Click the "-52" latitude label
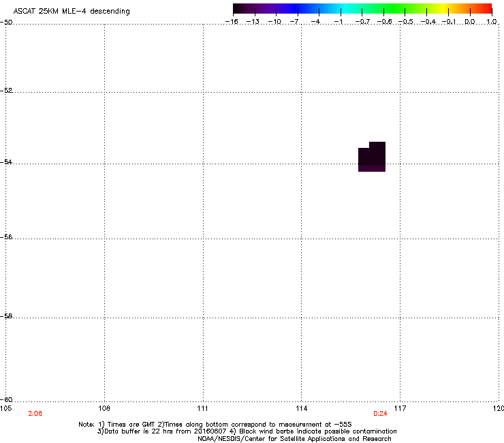The image size is (504, 443). 6,91
